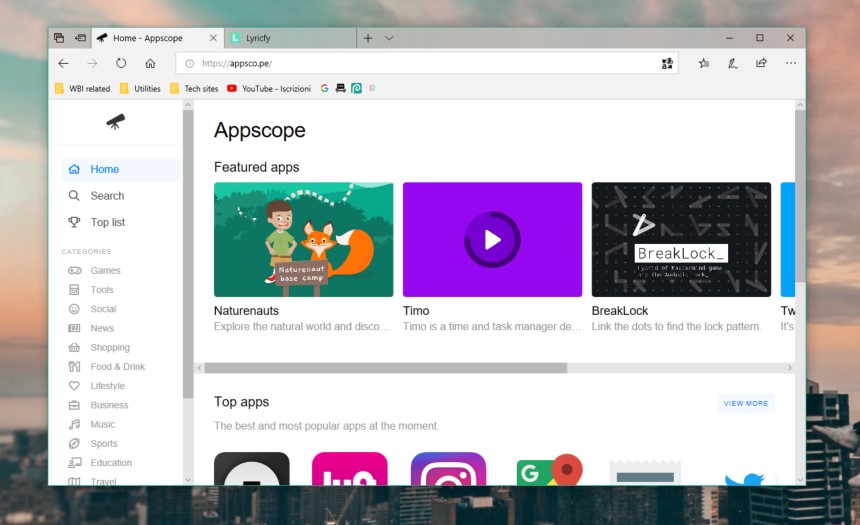Open the YouTube - Iscrizioni bookmark

tap(269, 88)
